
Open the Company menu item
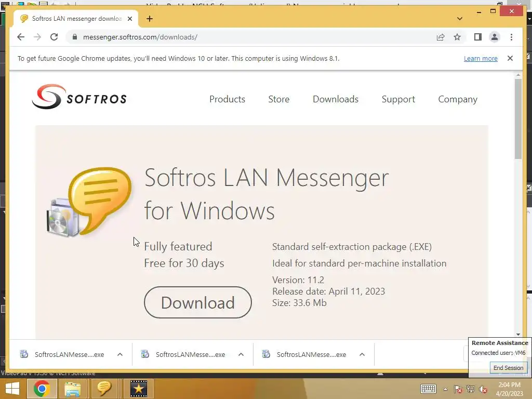tap(457, 99)
